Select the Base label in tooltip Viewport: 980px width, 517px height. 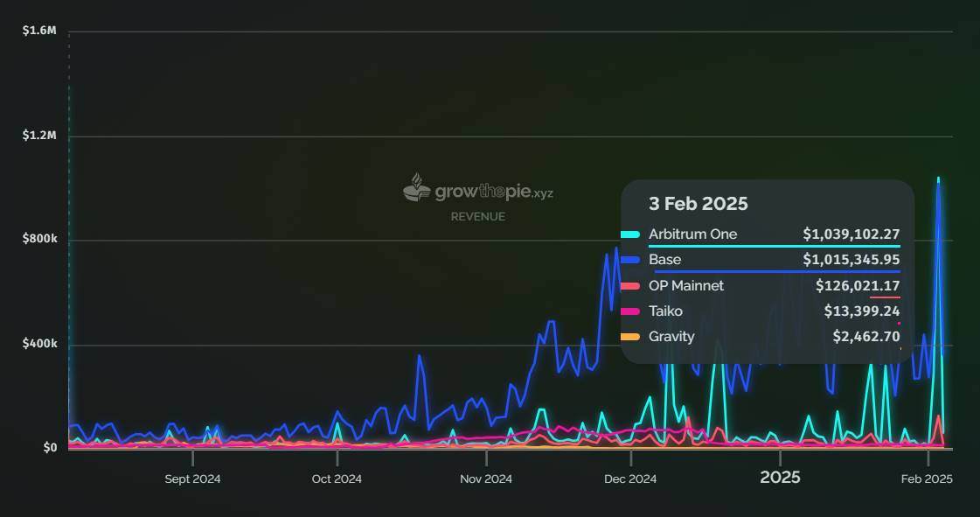(664, 260)
